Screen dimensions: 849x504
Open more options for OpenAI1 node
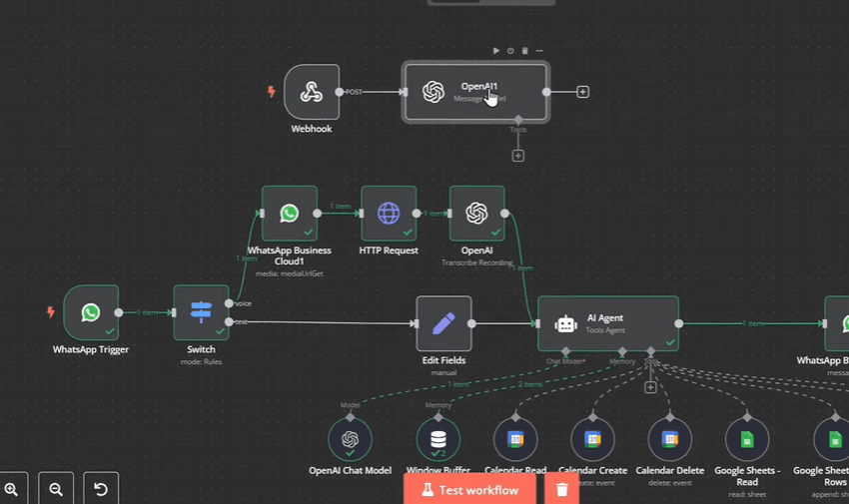(539, 50)
